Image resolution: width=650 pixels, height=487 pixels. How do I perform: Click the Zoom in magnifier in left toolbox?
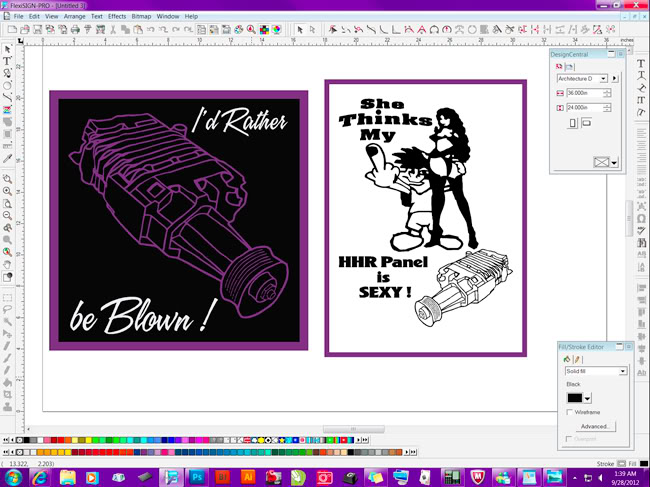pyautogui.click(x=7, y=191)
